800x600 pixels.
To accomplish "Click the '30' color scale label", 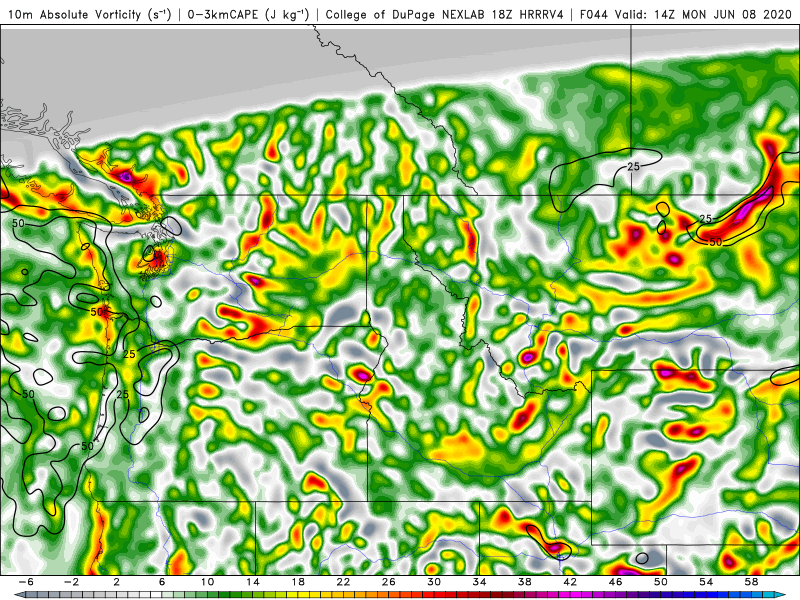I will tap(434, 582).
